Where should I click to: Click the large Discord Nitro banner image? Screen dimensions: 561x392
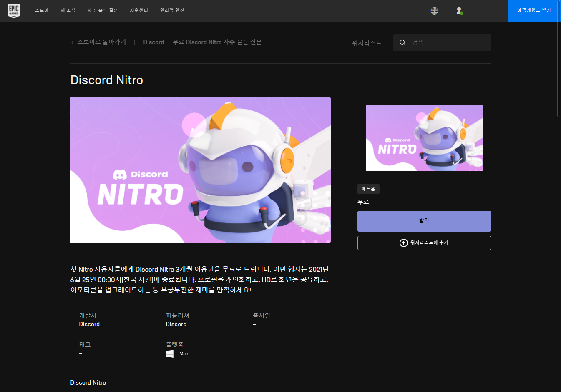[200, 170]
